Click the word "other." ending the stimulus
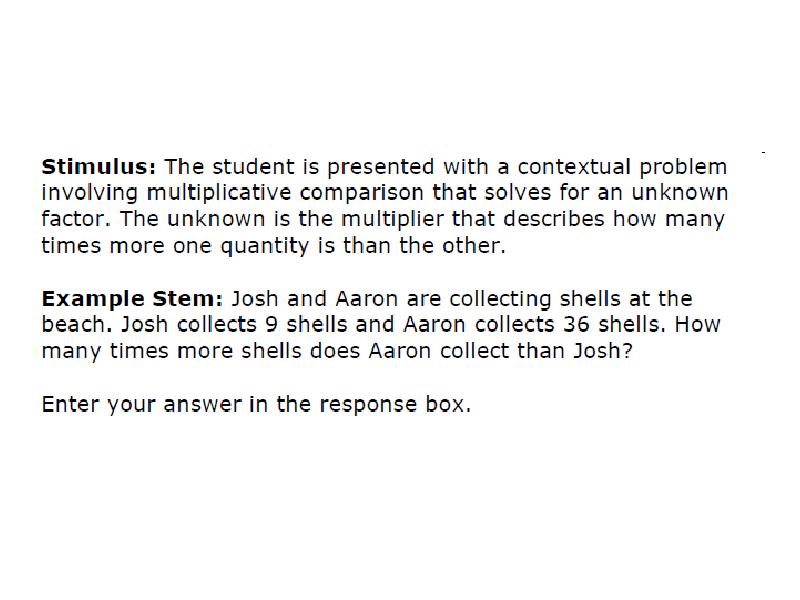Viewport: 800px width, 600px height. [473, 246]
